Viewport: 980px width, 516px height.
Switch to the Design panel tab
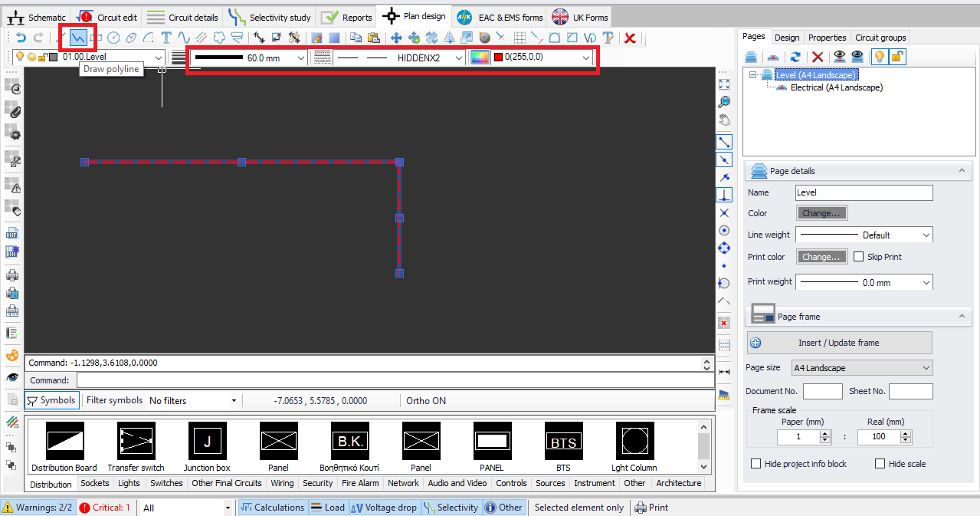click(x=787, y=37)
